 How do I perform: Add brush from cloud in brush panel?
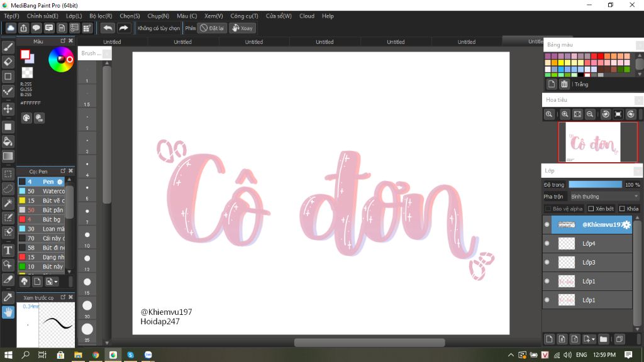click(25, 282)
